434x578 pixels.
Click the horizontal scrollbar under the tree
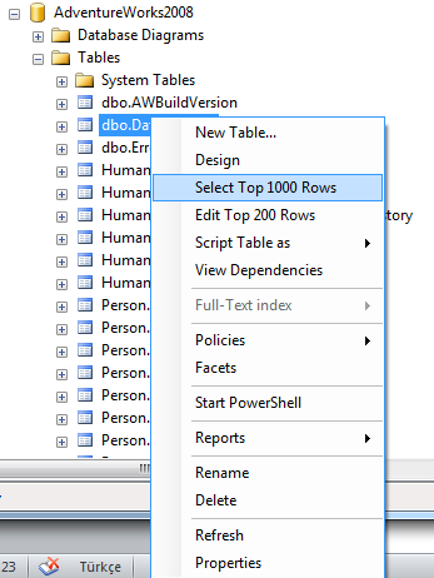(75, 469)
